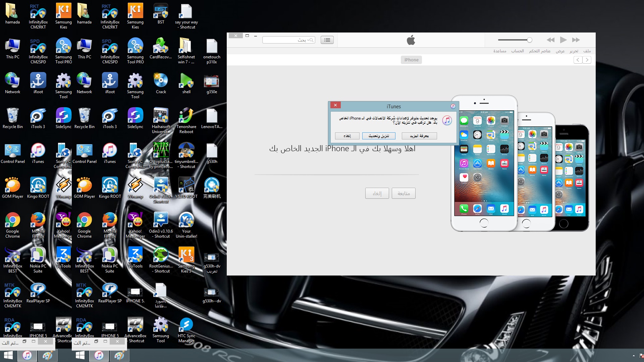Open the مساعدة menu

pos(500,51)
